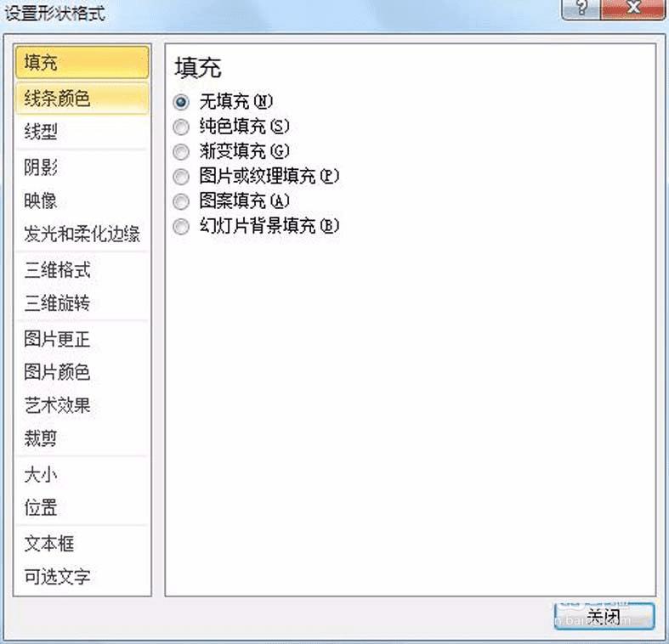Viewport: 669px width, 644px height.
Task: Select 三维格式 in the sidebar
Action: pyautogui.click(x=82, y=270)
